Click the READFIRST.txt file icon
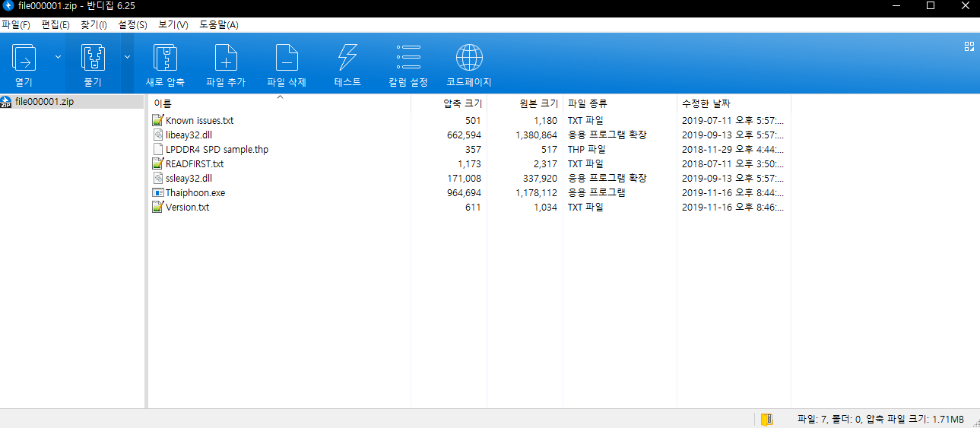Viewport: 980px width, 428px height. pos(157,163)
